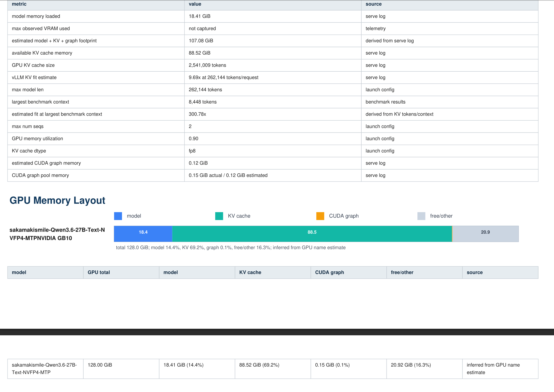Click 'model memory loaded' row label

[36, 16]
